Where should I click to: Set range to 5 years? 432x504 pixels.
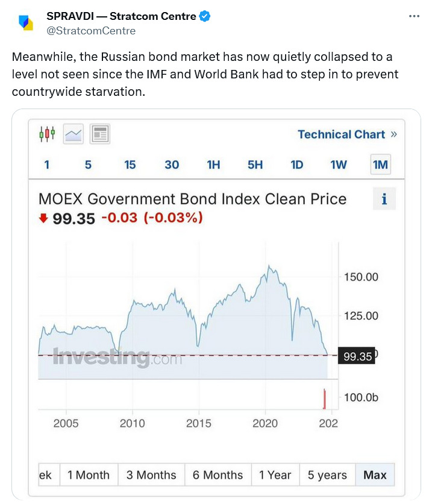pyautogui.click(x=327, y=475)
